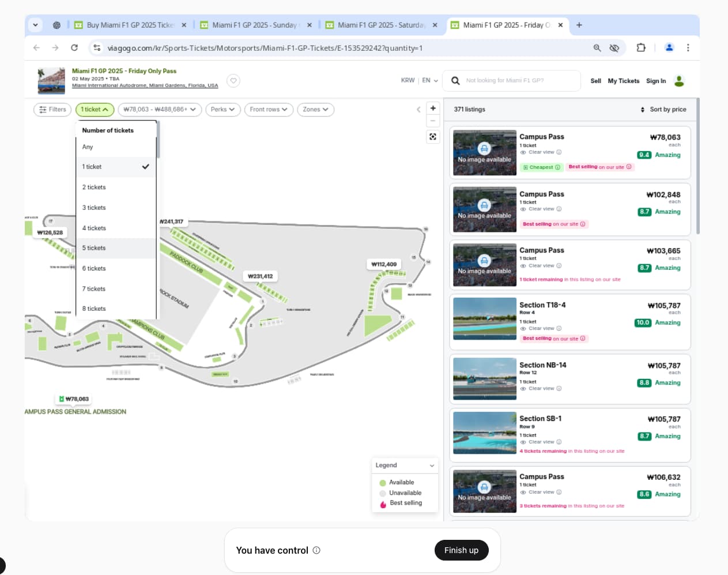Open the Perks filter dropdown

click(223, 110)
